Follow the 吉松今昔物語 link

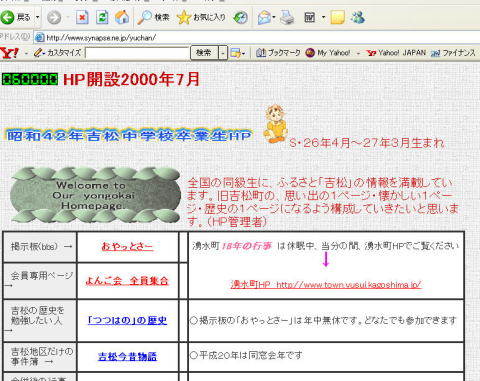click(x=127, y=356)
